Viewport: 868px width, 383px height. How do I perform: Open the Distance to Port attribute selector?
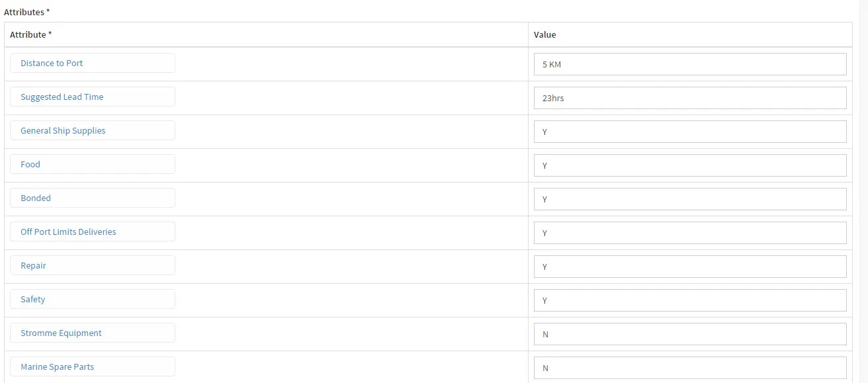93,64
